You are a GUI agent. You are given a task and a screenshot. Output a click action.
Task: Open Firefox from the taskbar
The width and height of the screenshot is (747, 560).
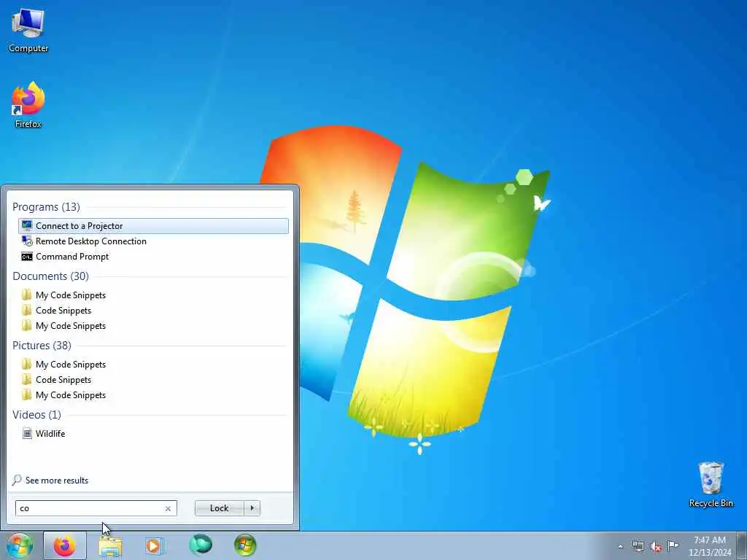65,545
